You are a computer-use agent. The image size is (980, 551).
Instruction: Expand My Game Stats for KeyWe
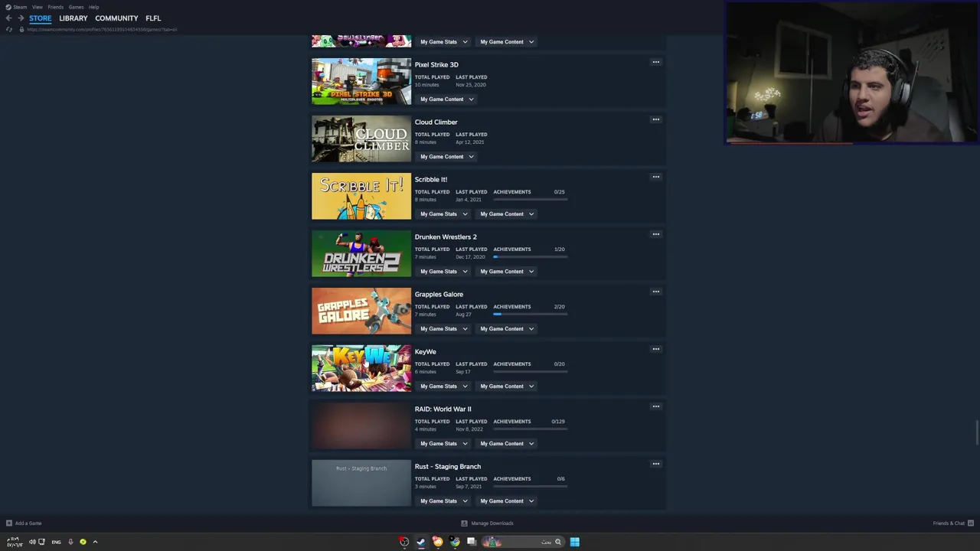coord(443,386)
